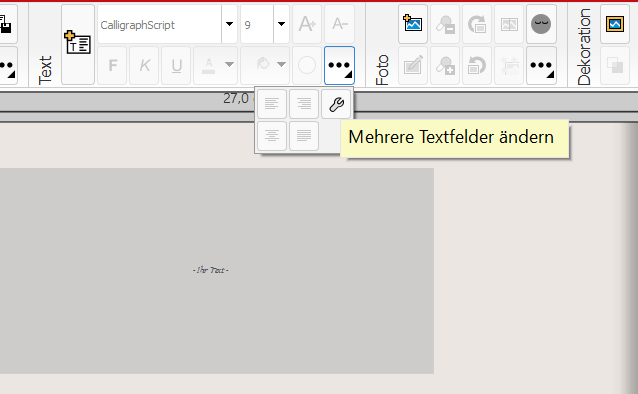638x394 pixels.
Task: Increase font size with A+ button
Action: pyautogui.click(x=307, y=24)
